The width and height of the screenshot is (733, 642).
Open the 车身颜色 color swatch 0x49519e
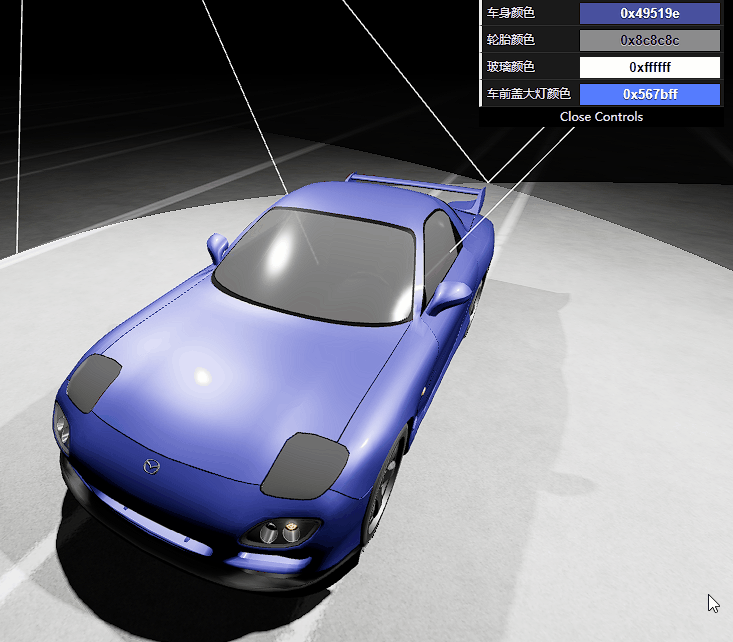pos(650,13)
